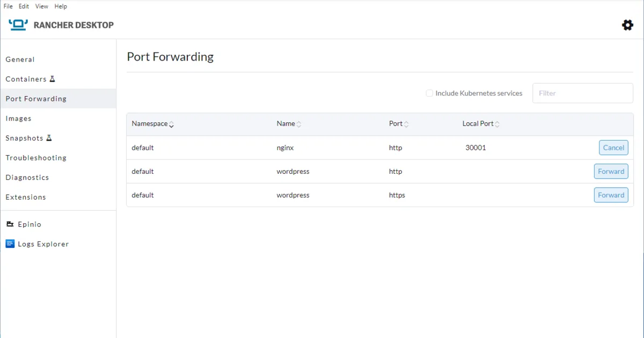Go to Extensions page

click(58, 197)
